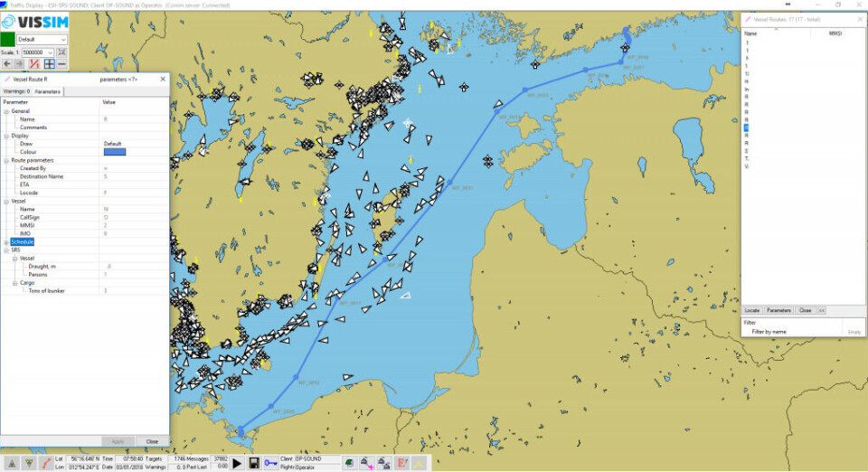Click the green status square under the logo
Screen dimensions: 868x472
coord(8,39)
